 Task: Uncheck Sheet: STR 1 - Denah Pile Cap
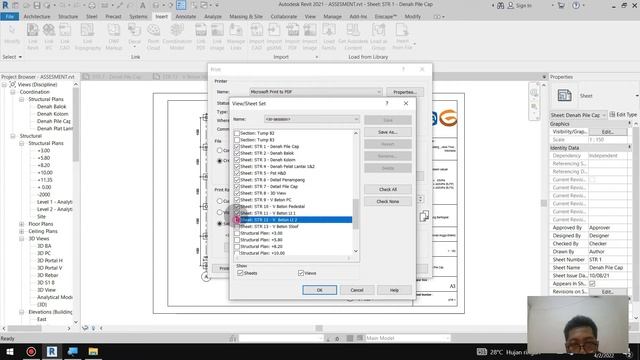[x=237, y=146]
